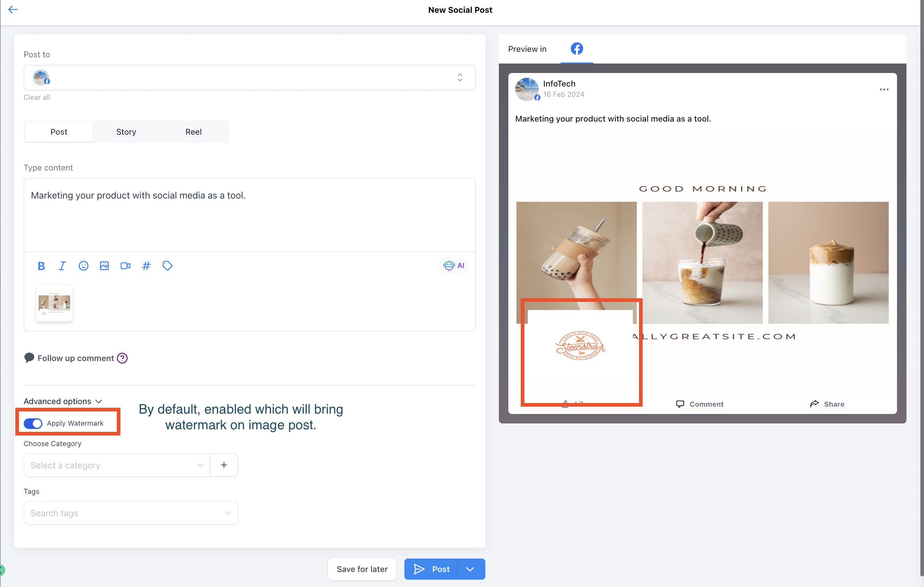The width and height of the screenshot is (924, 587).
Task: Expand the Post to account selector
Action: (460, 77)
